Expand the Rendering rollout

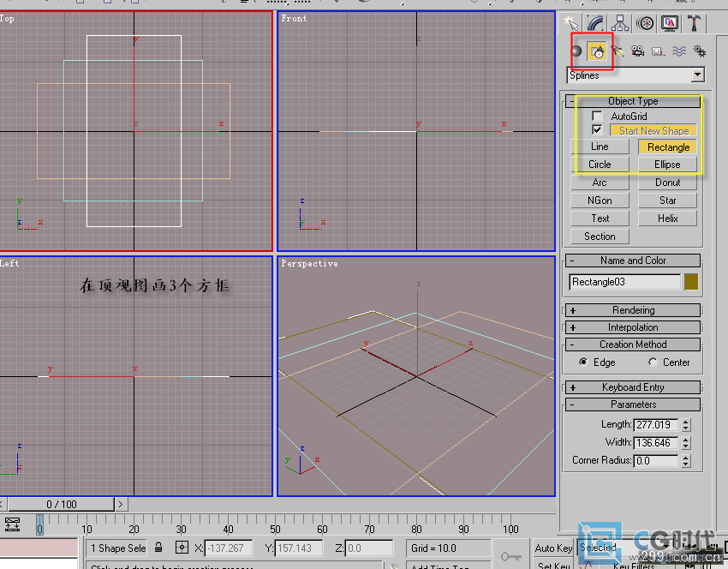[x=633, y=310]
